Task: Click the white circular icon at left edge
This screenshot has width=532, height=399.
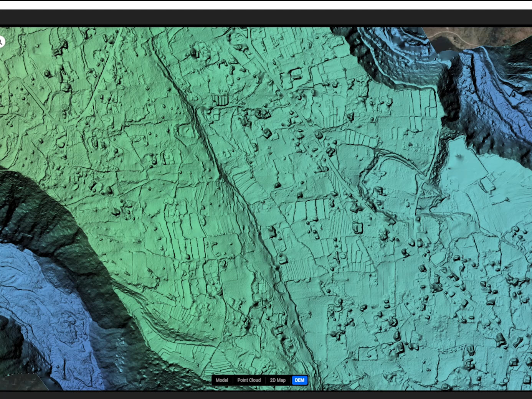Action: 2,41
